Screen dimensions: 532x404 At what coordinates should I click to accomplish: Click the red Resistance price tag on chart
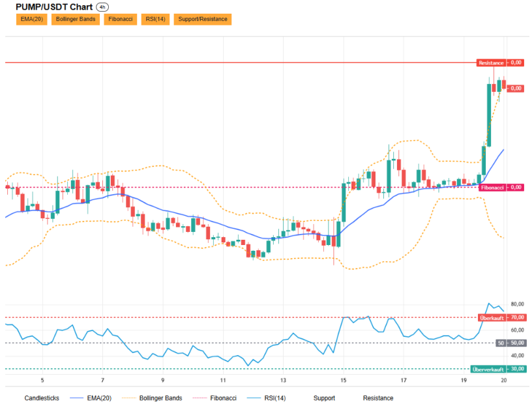[x=492, y=63]
